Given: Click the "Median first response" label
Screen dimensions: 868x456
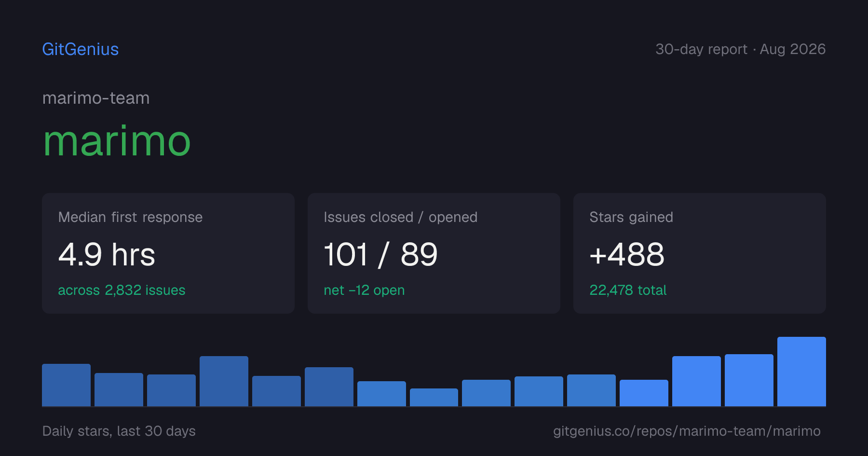Looking at the screenshot, I should (x=130, y=217).
